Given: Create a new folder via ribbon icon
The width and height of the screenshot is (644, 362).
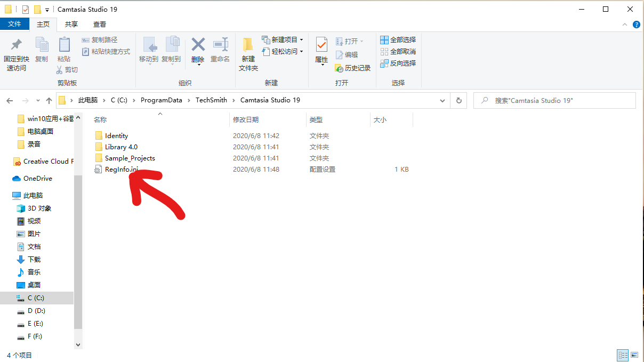Looking at the screenshot, I should (x=248, y=48).
